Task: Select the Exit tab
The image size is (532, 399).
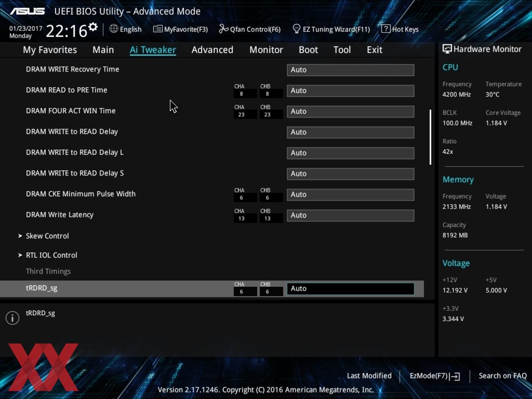Action: tap(374, 50)
